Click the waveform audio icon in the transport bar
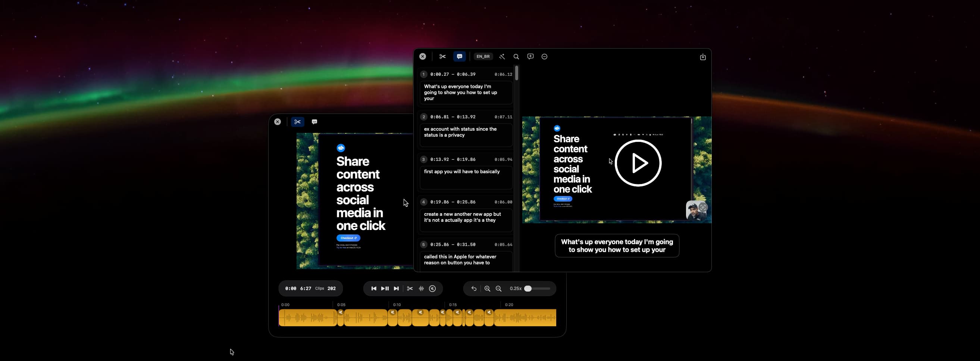Screen dimensions: 980x361 click(x=421, y=288)
